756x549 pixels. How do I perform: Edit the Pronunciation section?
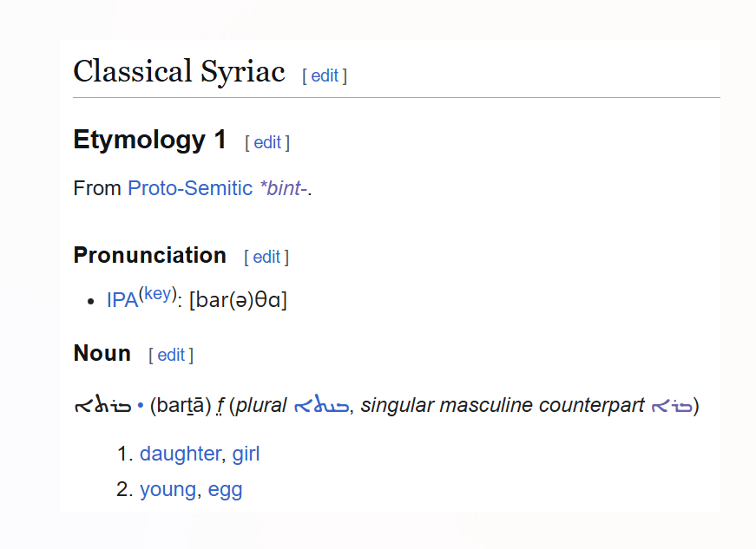(x=266, y=257)
